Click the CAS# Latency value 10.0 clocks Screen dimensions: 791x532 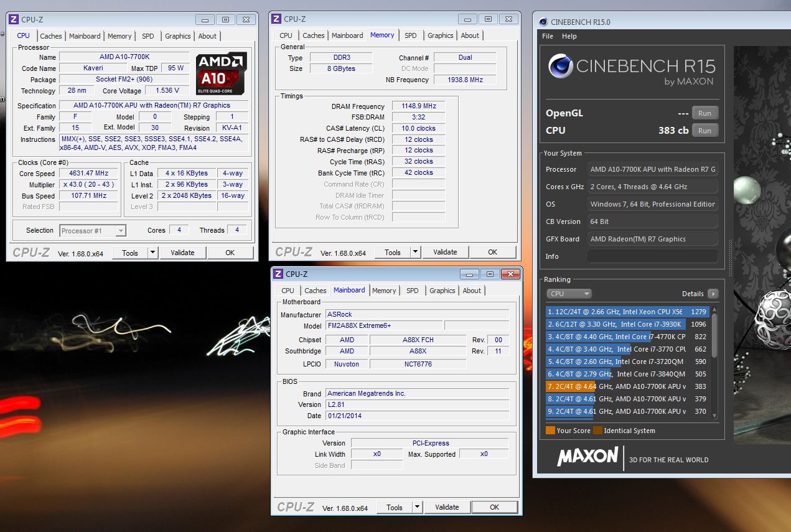(x=418, y=129)
